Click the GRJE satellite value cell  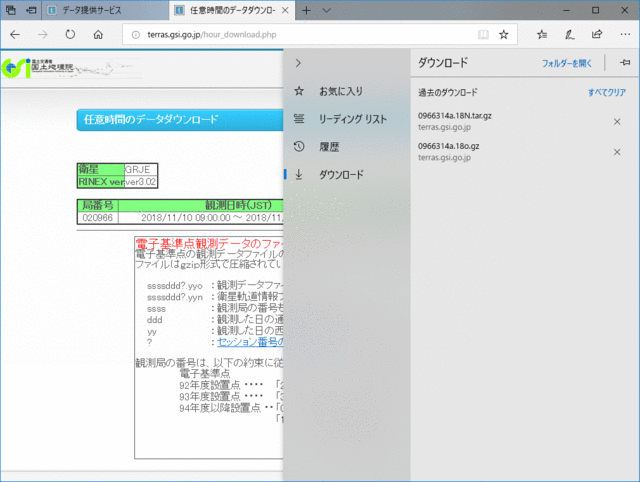(140, 169)
